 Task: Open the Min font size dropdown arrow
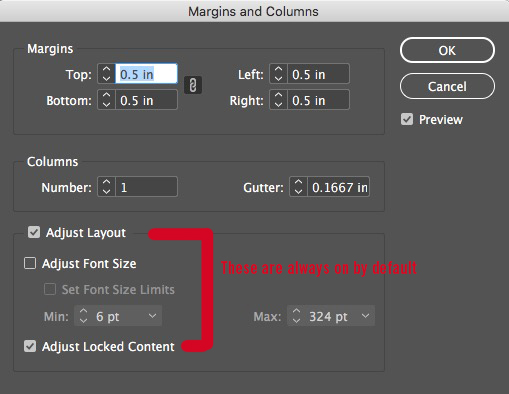tap(152, 316)
